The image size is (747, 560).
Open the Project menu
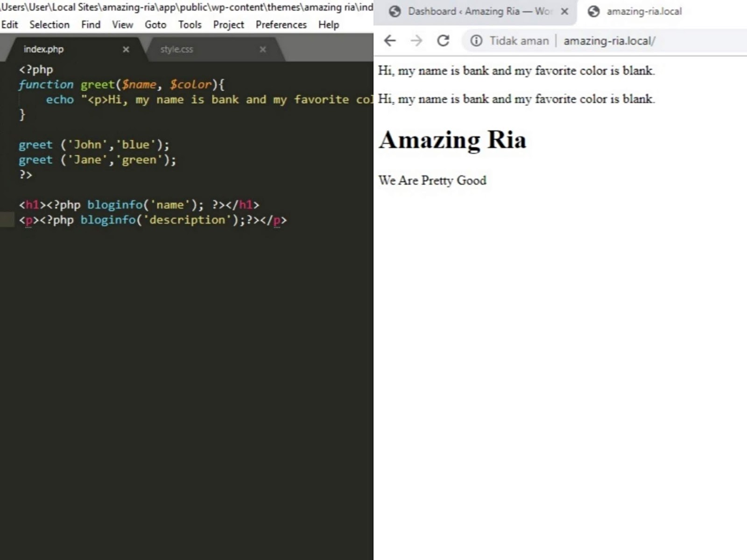(228, 25)
